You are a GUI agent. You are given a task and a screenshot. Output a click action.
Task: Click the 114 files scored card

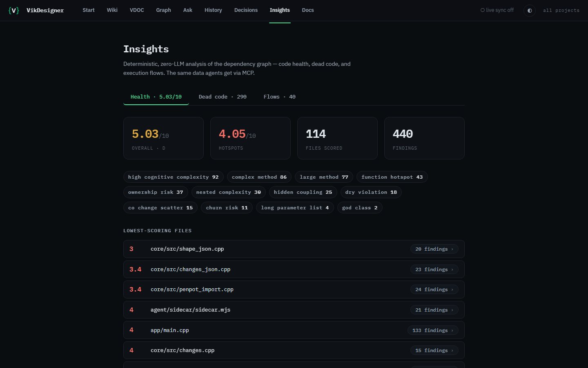(x=337, y=138)
